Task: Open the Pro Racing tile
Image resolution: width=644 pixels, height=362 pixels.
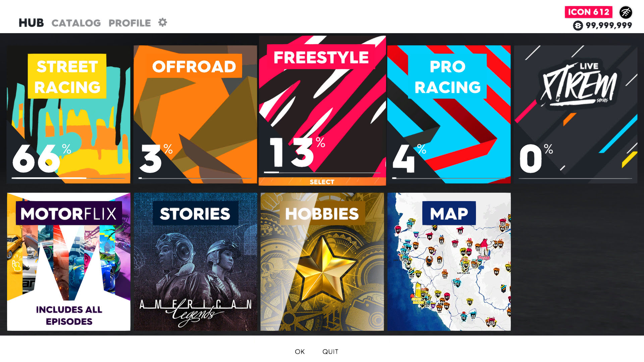Action: pyautogui.click(x=449, y=114)
